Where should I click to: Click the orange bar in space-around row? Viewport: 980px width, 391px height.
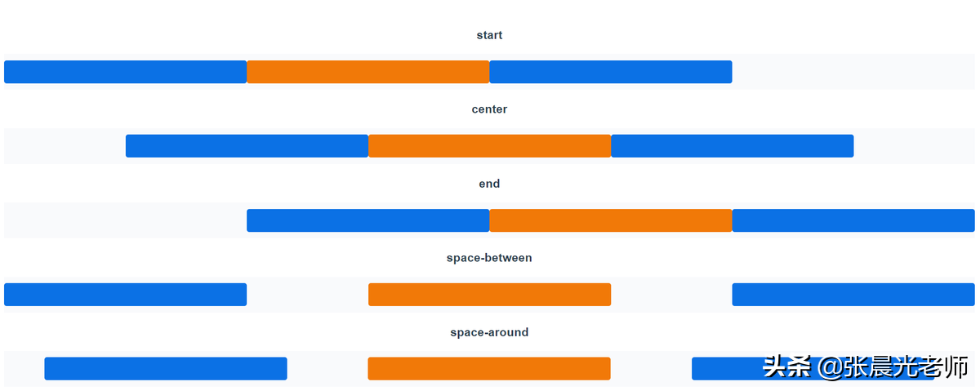[488, 369]
